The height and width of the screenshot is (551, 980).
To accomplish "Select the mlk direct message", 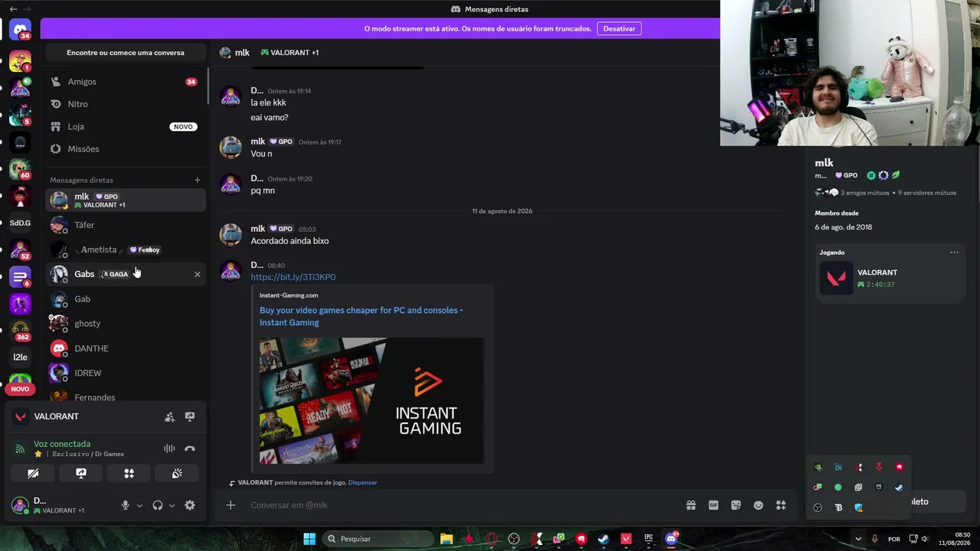I will click(126, 201).
